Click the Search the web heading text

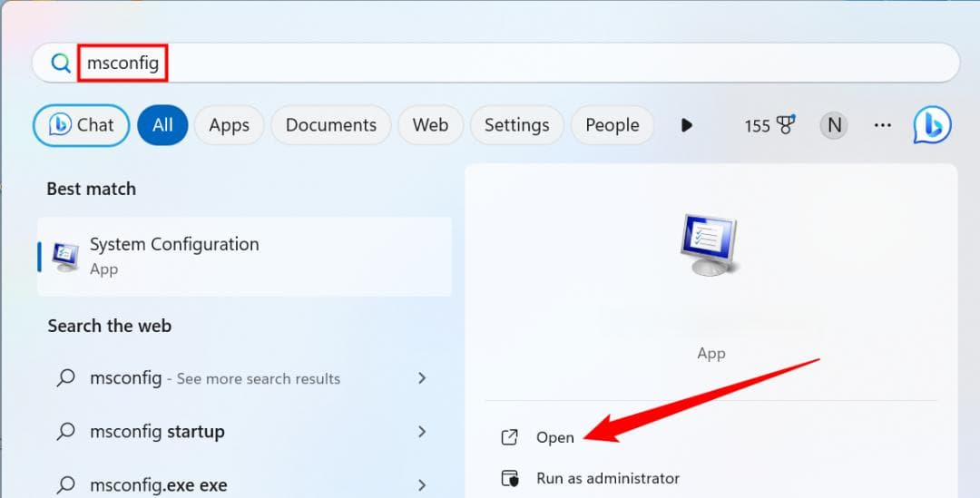coord(110,326)
